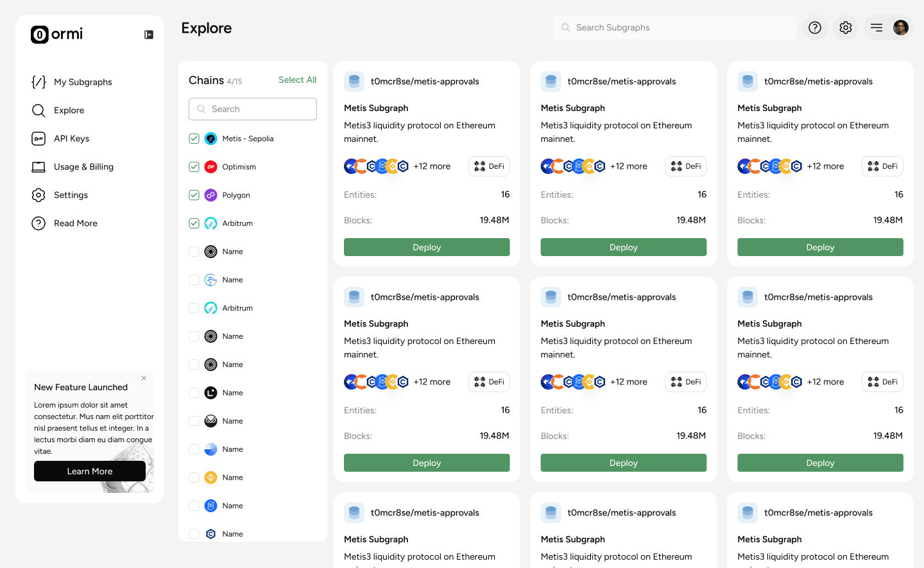The image size is (924, 568).
Task: Check the Name chain with yellow diamond icon
Action: tap(194, 478)
